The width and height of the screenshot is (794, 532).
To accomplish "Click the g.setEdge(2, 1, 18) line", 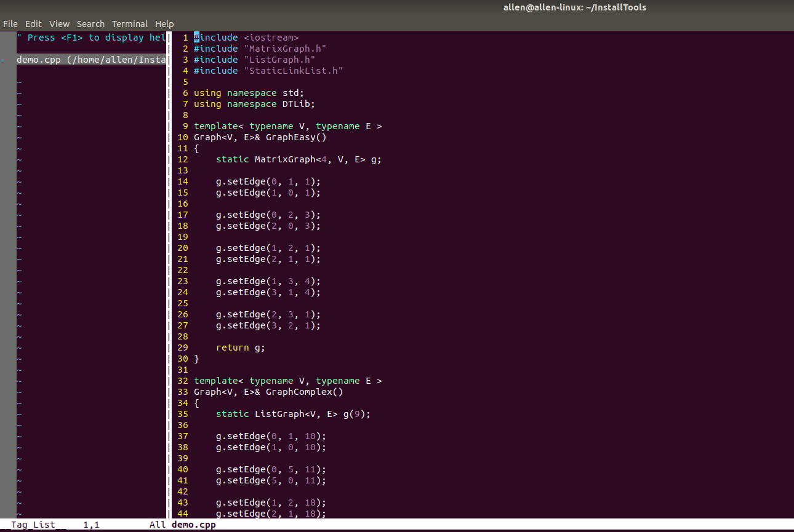I will (x=271, y=514).
